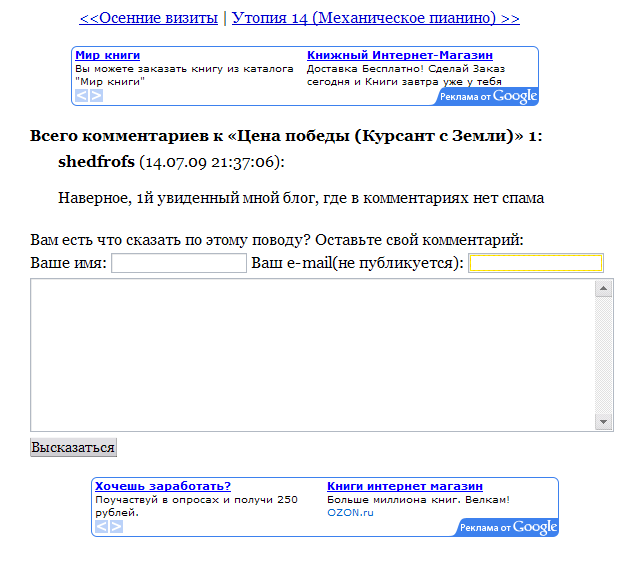The image size is (627, 562).
Task: Click the comment box scroll up arrow
Action: click(x=603, y=288)
